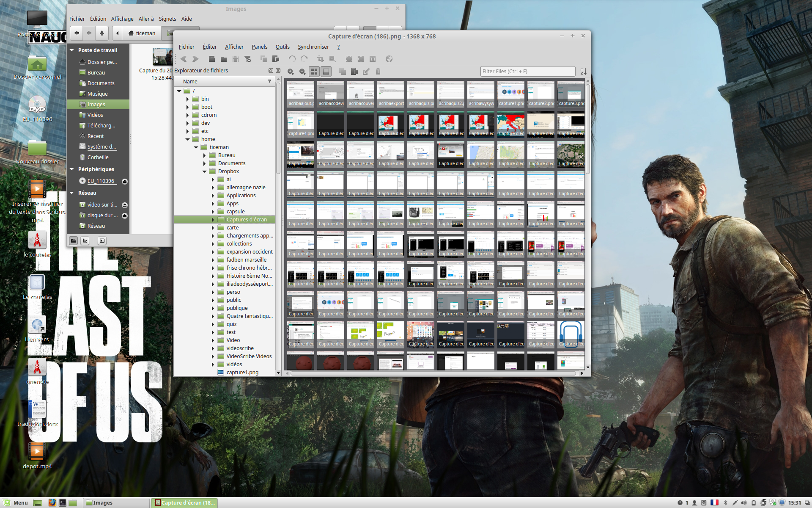This screenshot has height=508, width=812.
Task: Click the A-Z sort thumbnails icon
Action: click(x=583, y=72)
